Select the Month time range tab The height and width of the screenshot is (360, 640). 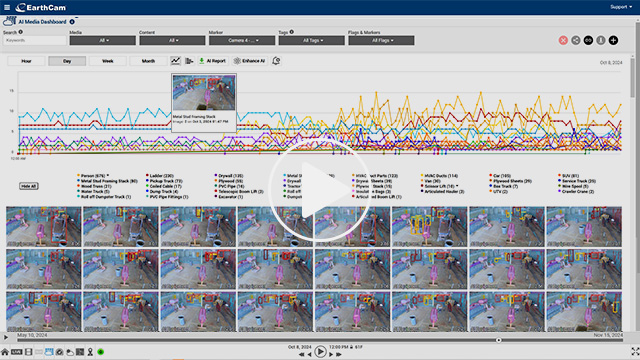coord(148,61)
